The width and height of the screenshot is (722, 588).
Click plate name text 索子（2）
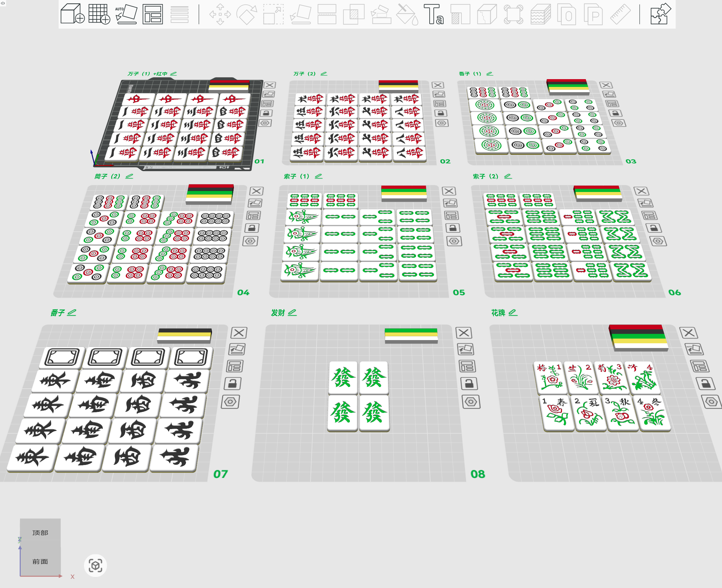tap(486, 176)
